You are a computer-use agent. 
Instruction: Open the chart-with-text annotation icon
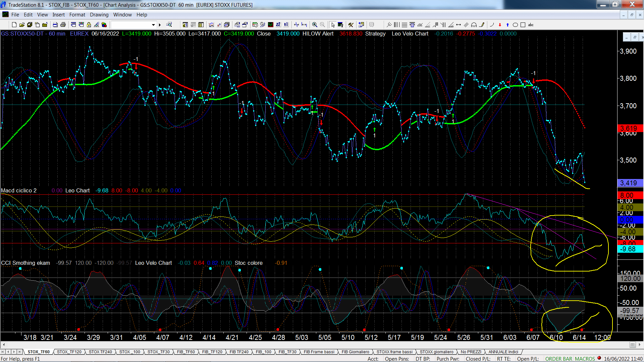pos(340,25)
